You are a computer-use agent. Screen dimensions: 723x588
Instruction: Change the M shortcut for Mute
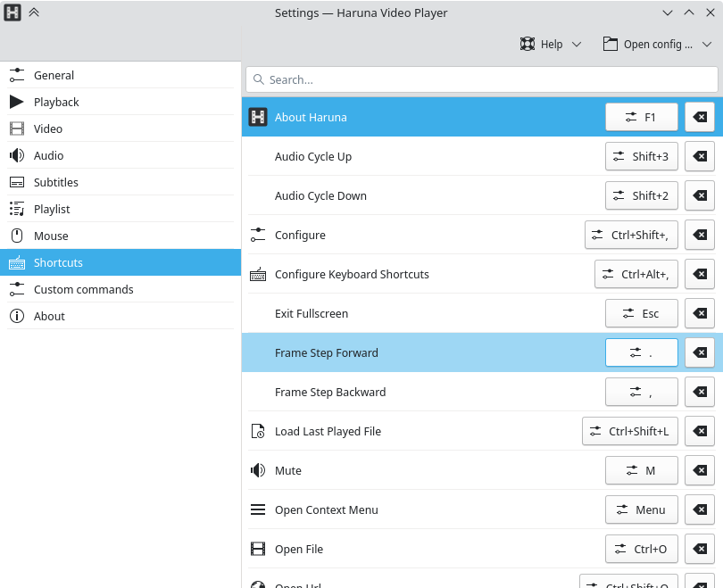pyautogui.click(x=642, y=470)
